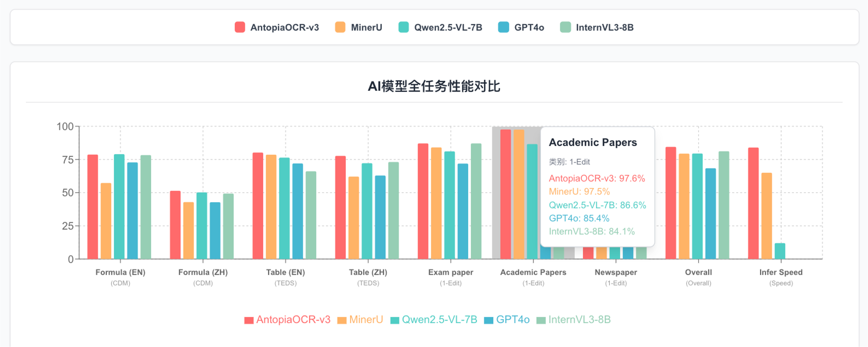Click the orange MinerU legend swatch at top

coord(340,27)
